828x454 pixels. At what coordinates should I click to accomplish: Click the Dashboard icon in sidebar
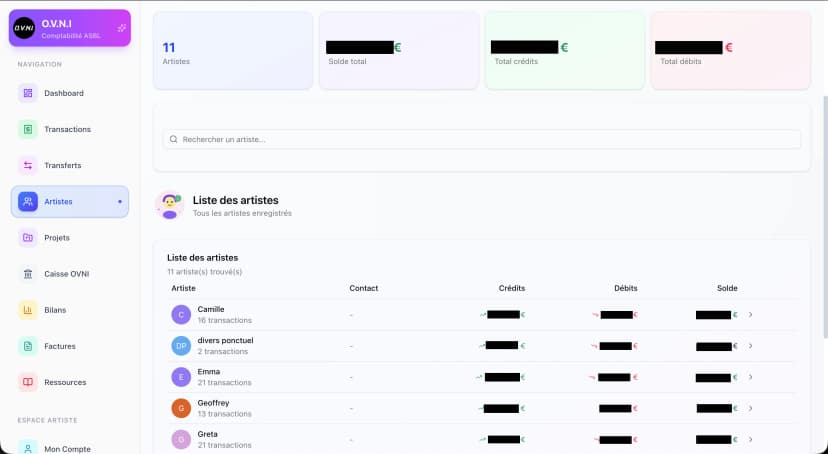[28, 93]
